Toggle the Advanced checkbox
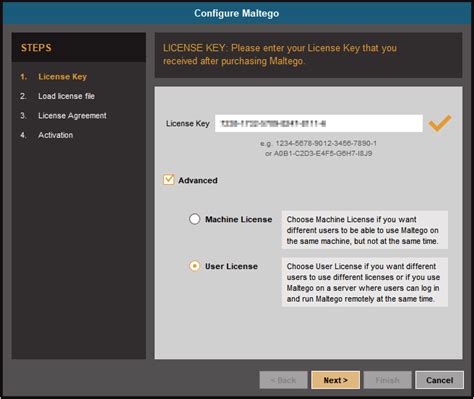The image size is (474, 399). point(168,180)
